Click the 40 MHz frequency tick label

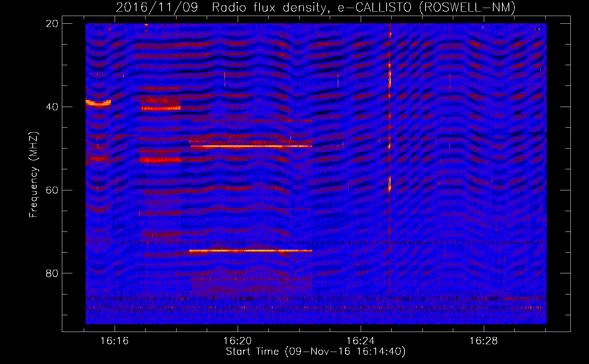pyautogui.click(x=52, y=107)
